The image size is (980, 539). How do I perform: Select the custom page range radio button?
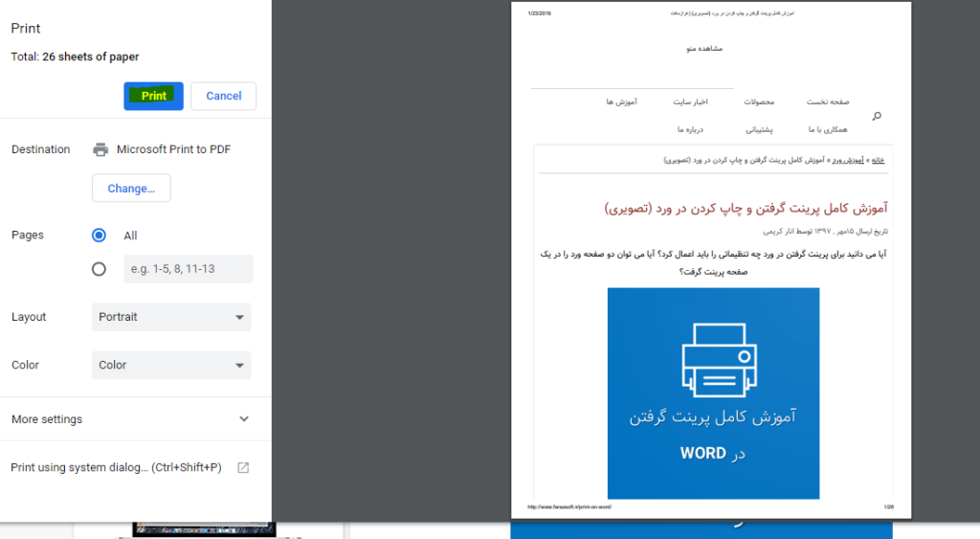pos(99,269)
